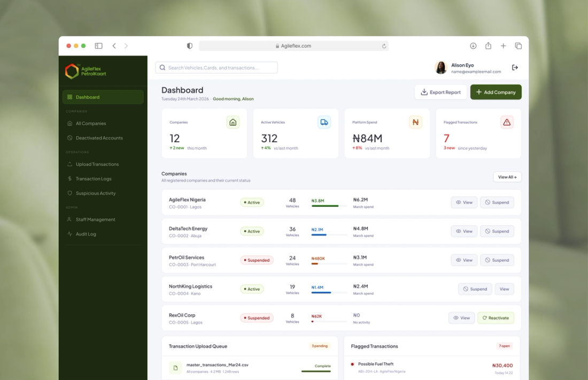
Task: Click the ₦84M Platform Spend value
Action: [367, 138]
